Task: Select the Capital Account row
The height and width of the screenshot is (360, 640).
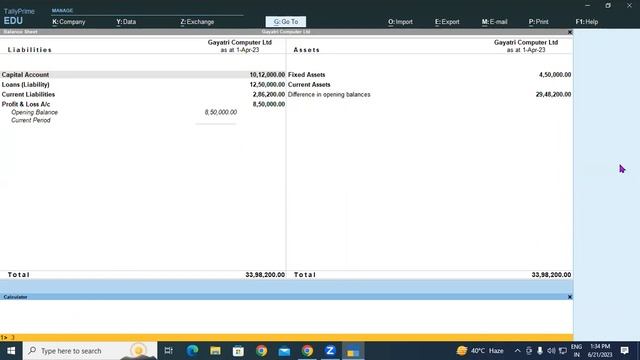Action: pos(143,75)
